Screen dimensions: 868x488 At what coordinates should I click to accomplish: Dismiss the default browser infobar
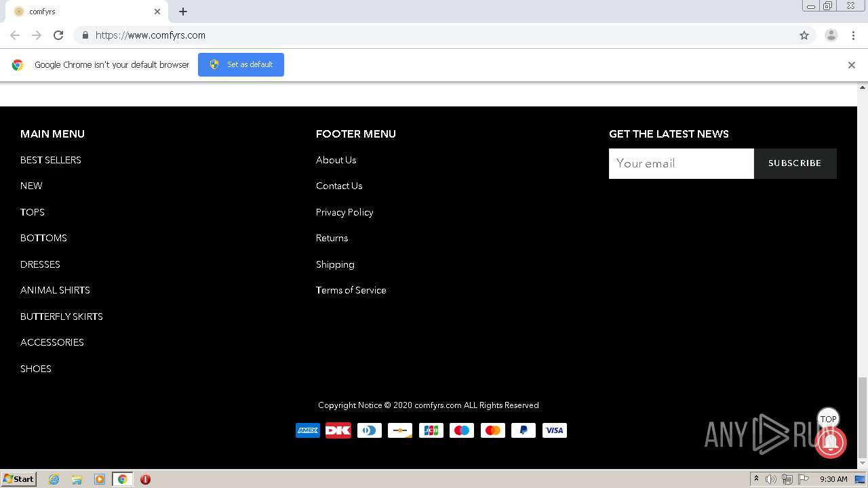[x=852, y=65]
